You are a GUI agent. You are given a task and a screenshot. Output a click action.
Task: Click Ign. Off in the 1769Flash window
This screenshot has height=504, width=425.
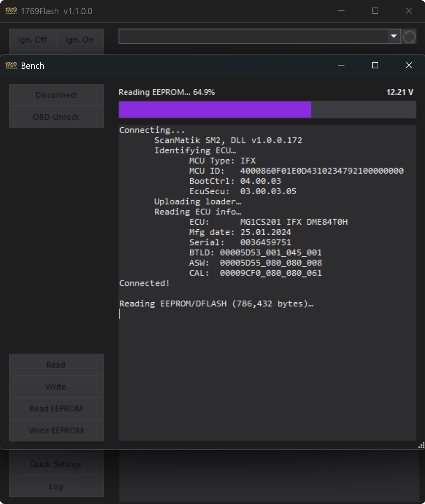pos(33,40)
